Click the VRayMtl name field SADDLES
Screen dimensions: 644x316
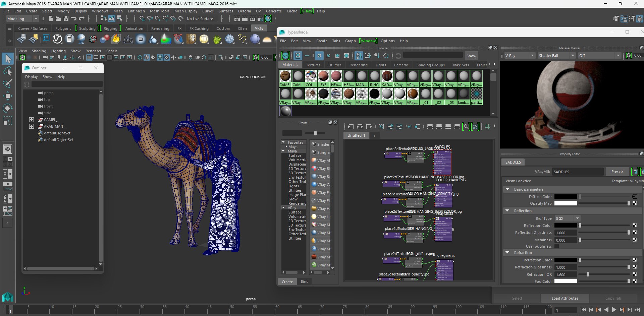(x=578, y=172)
